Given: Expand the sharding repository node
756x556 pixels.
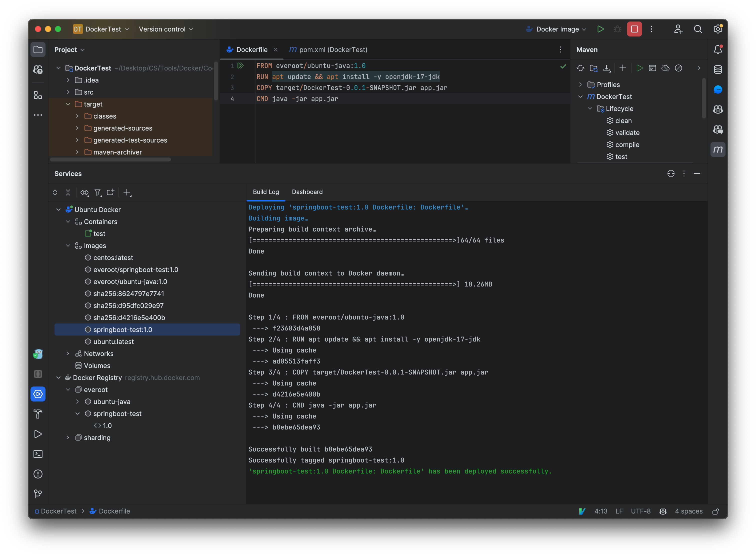Looking at the screenshot, I should tap(68, 437).
